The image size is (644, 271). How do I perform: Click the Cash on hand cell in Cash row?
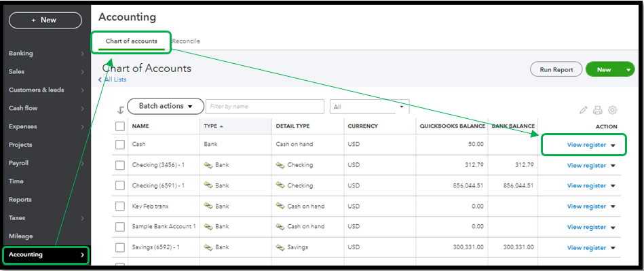[x=294, y=145]
